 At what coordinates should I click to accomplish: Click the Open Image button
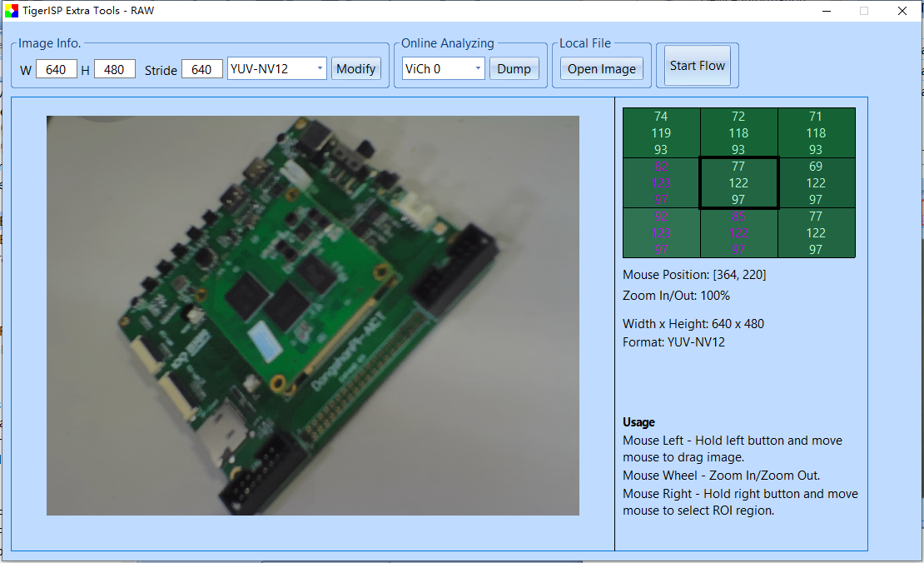tap(601, 69)
